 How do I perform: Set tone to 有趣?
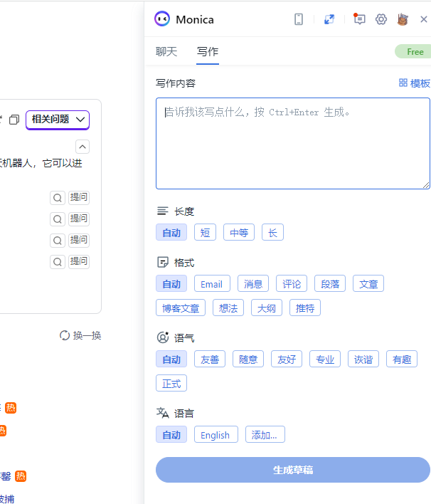(402, 359)
